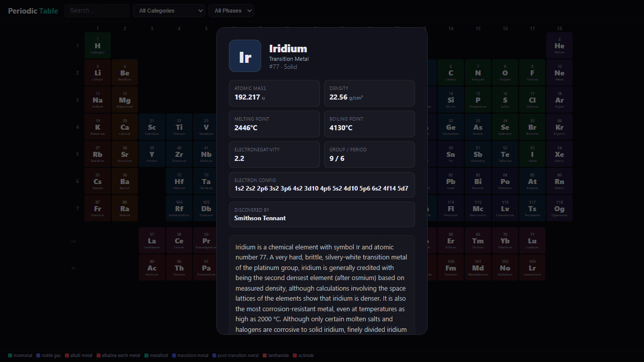Screen dimensions: 644x362
Task: Select the Yttrium element tile
Action: click(152, 154)
